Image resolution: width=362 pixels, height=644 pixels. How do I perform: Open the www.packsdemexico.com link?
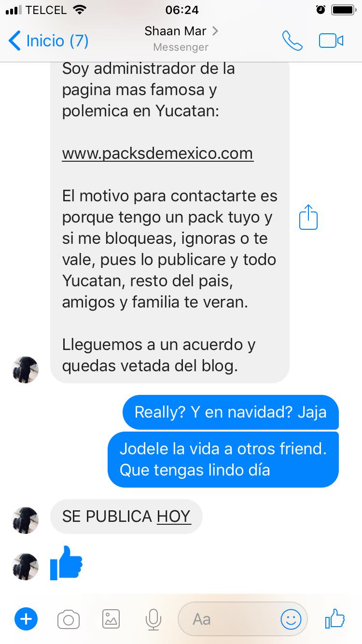pos(157,154)
